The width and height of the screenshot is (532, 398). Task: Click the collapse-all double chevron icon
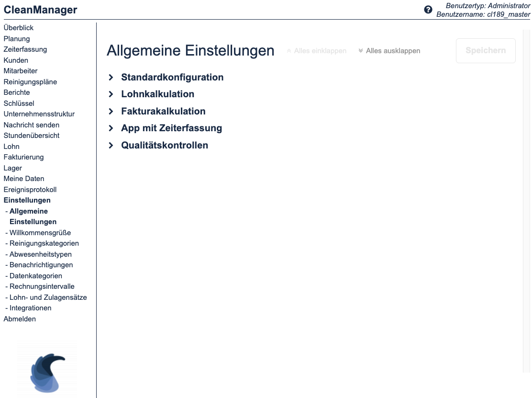tap(289, 50)
